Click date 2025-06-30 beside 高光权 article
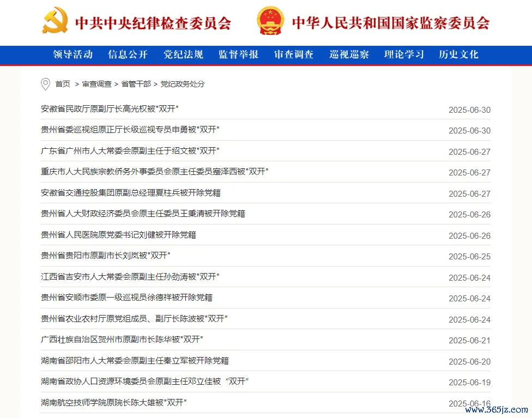The height and width of the screenshot is (418, 532). coord(469,110)
